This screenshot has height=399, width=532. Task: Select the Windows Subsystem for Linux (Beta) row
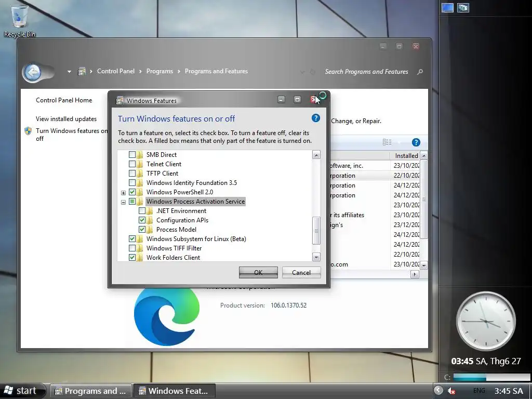196,239
